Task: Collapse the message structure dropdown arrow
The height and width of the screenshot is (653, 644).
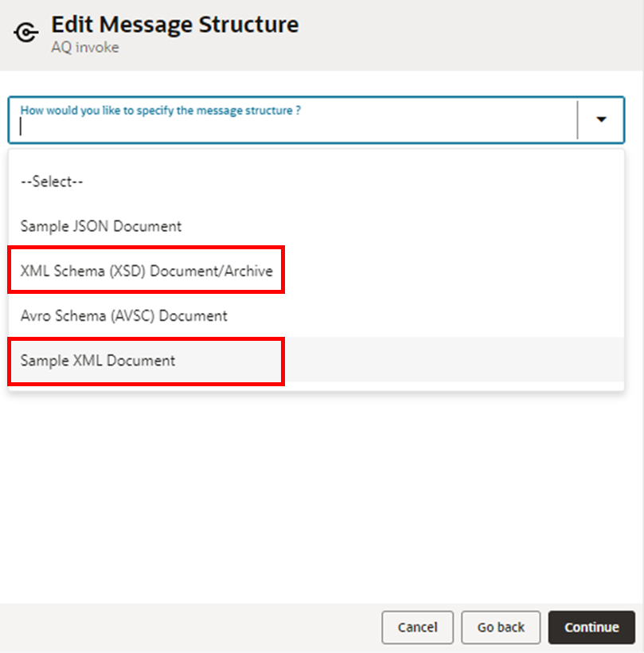Action: coord(601,119)
